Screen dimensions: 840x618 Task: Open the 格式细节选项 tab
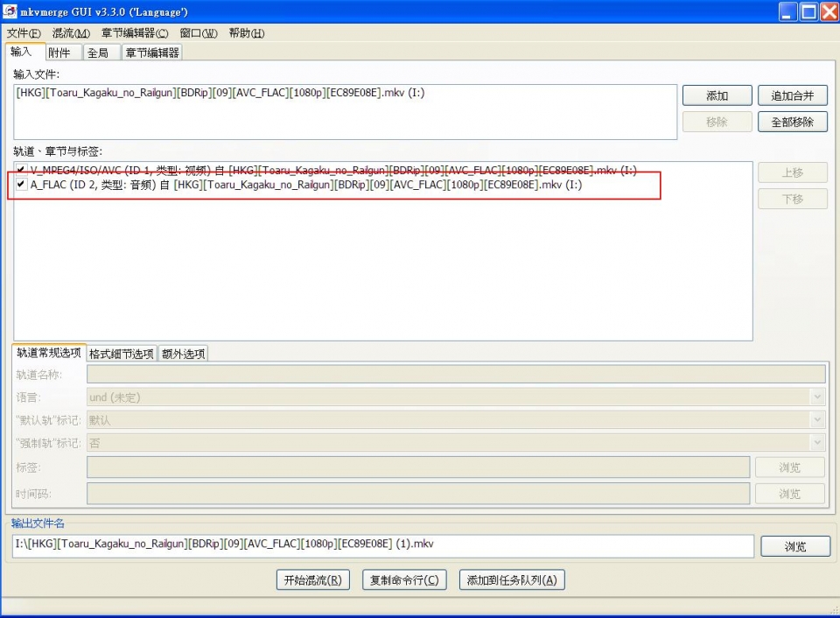(x=122, y=354)
